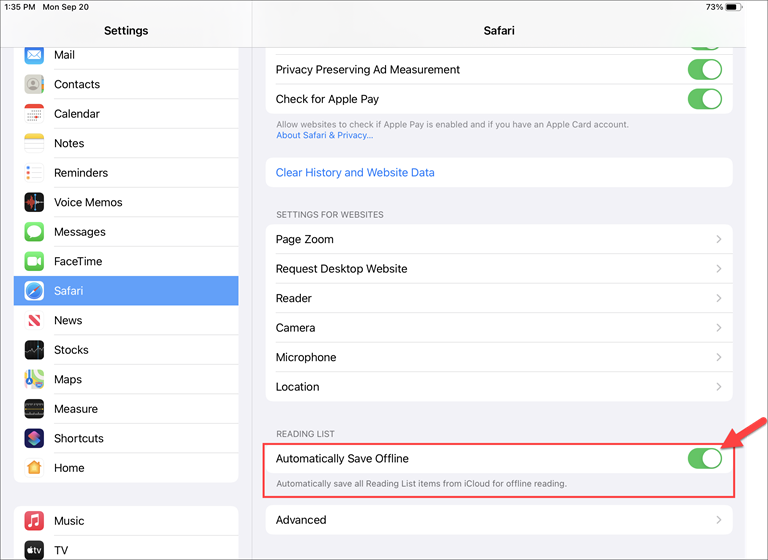Select the FaceTime camera icon

35,261
